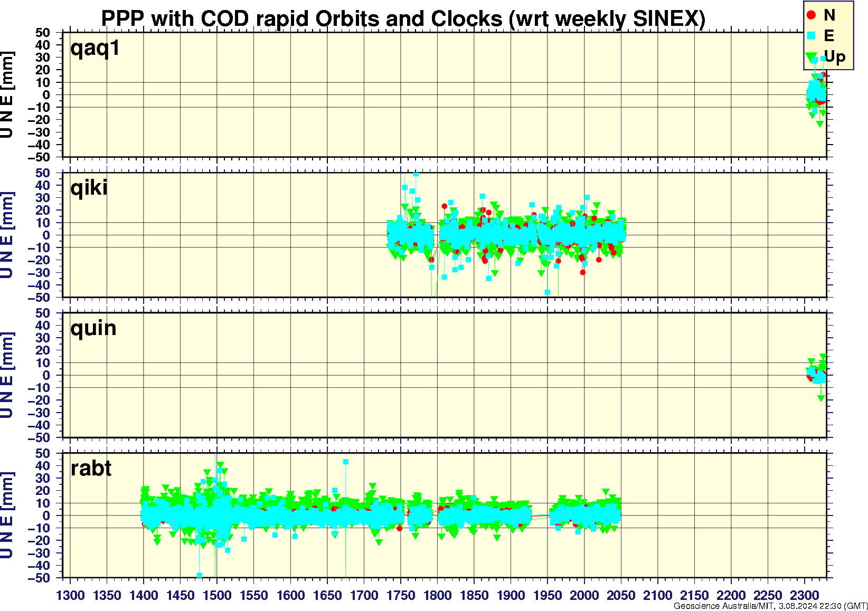Click the rabt station label

click(x=91, y=469)
